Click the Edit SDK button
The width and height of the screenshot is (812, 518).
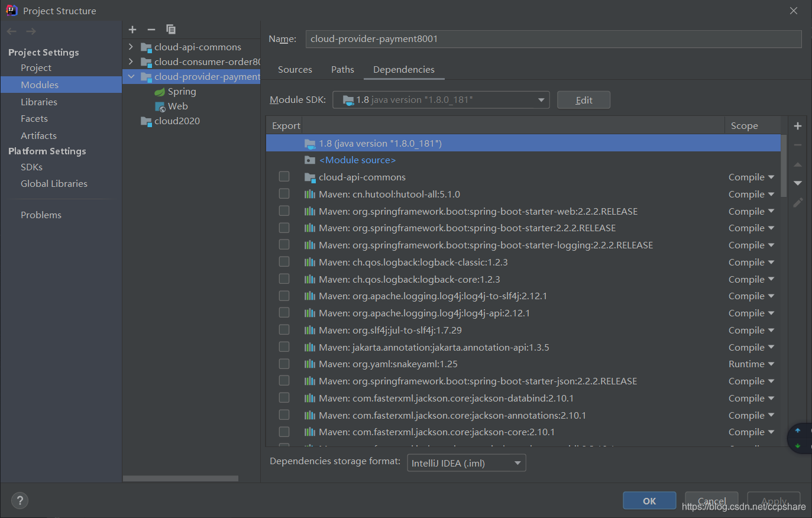584,100
